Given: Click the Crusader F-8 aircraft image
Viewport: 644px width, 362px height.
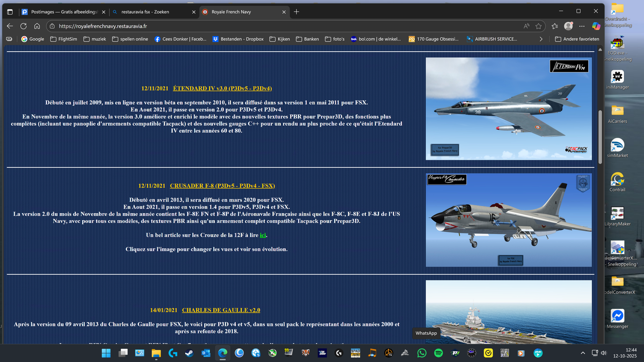Looking at the screenshot, I should 508,220.
